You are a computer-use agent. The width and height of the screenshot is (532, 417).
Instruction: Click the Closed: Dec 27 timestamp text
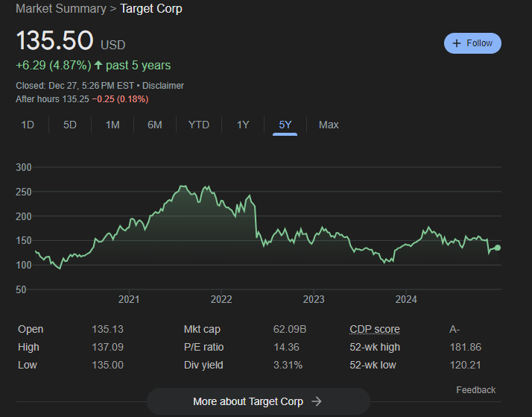click(75, 86)
